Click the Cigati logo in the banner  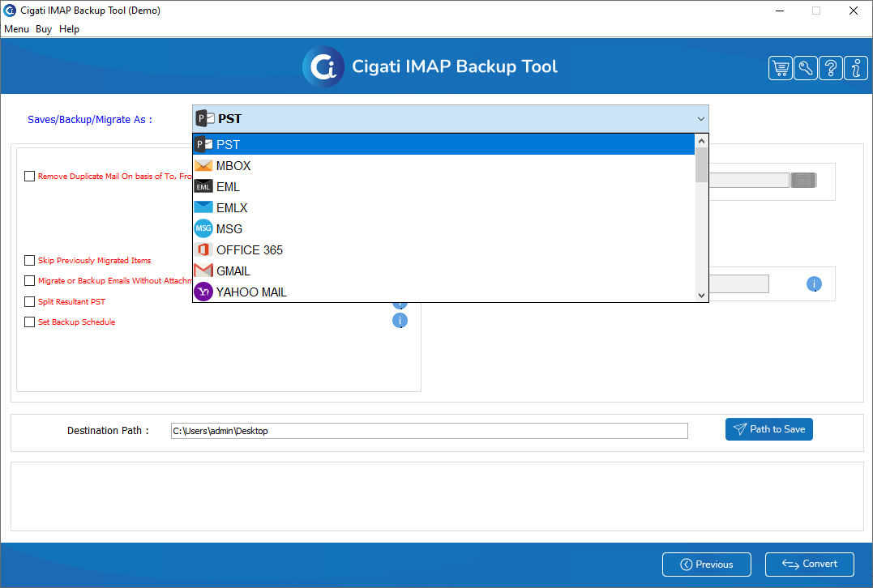pyautogui.click(x=323, y=66)
